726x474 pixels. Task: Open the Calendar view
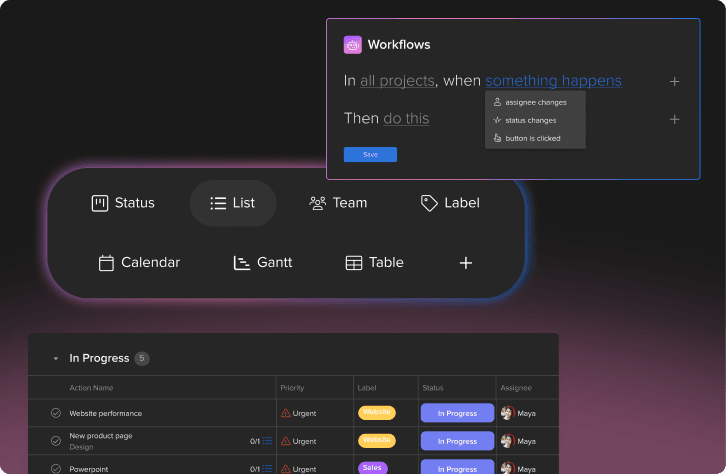click(x=139, y=262)
